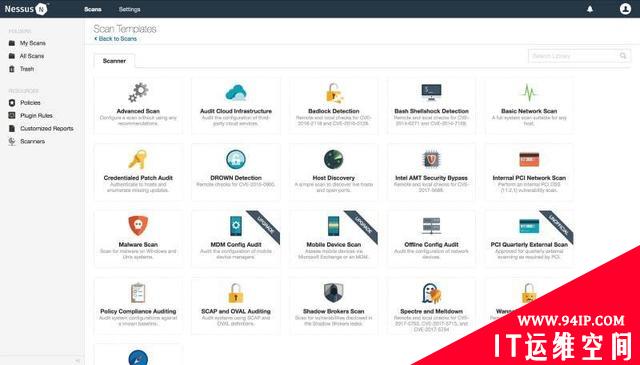The width and height of the screenshot is (640, 365).
Task: Select the PCI Quarterly External Scan card icon
Action: [529, 226]
